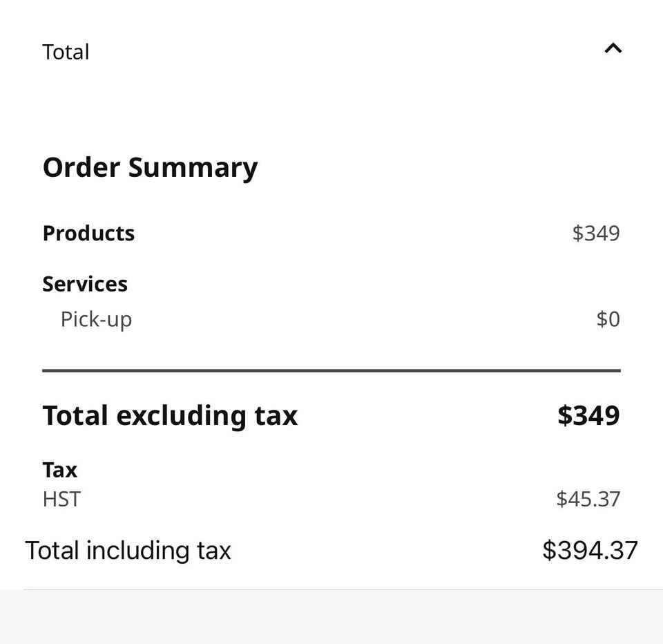Image resolution: width=663 pixels, height=644 pixels.
Task: Click the thick divider line under Pick-up
Action: (x=331, y=371)
